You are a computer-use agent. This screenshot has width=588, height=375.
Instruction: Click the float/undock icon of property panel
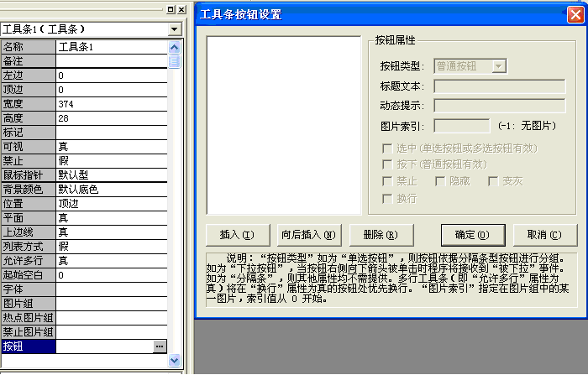point(171,8)
